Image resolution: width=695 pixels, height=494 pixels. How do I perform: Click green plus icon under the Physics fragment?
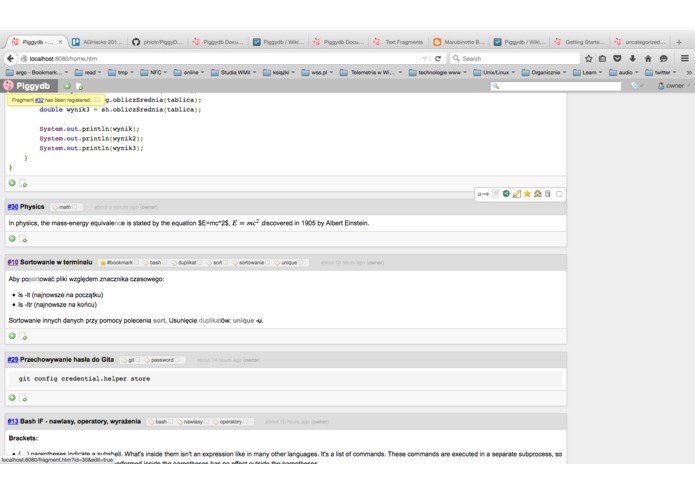click(x=12, y=238)
